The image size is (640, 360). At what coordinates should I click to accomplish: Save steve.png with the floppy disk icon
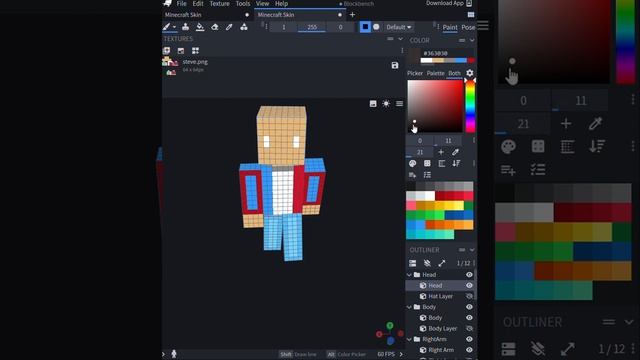395,65
